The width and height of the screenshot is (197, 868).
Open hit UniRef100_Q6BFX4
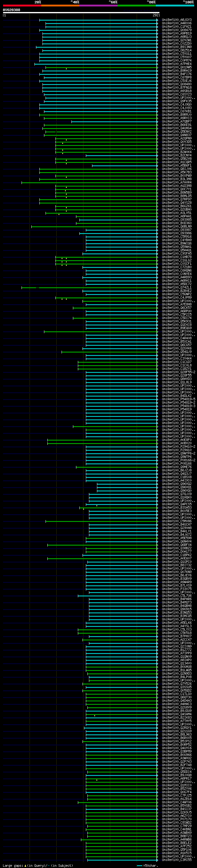(177, 545)
